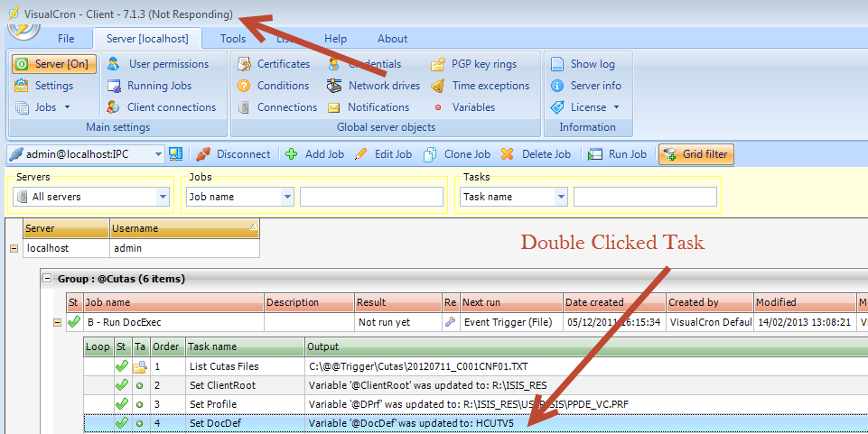The image size is (868, 434).
Task: Expand the admin@localhost:IPC connection dropdown
Action: pyautogui.click(x=158, y=154)
